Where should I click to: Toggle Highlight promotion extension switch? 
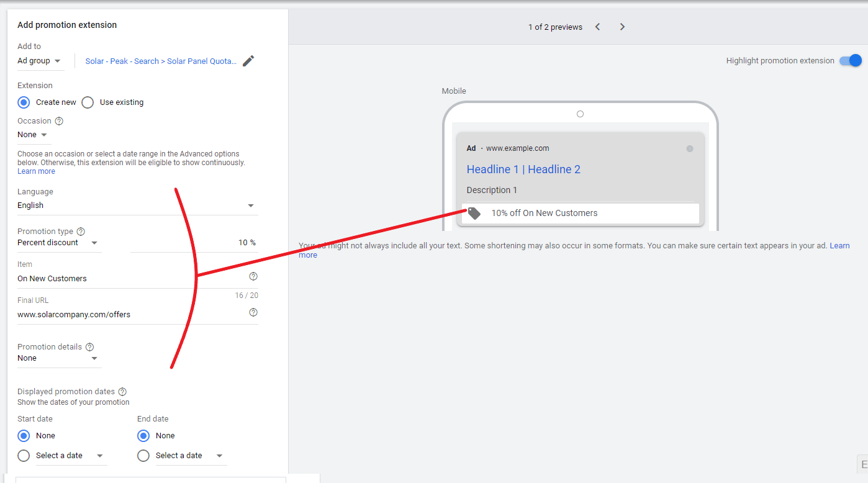point(850,61)
